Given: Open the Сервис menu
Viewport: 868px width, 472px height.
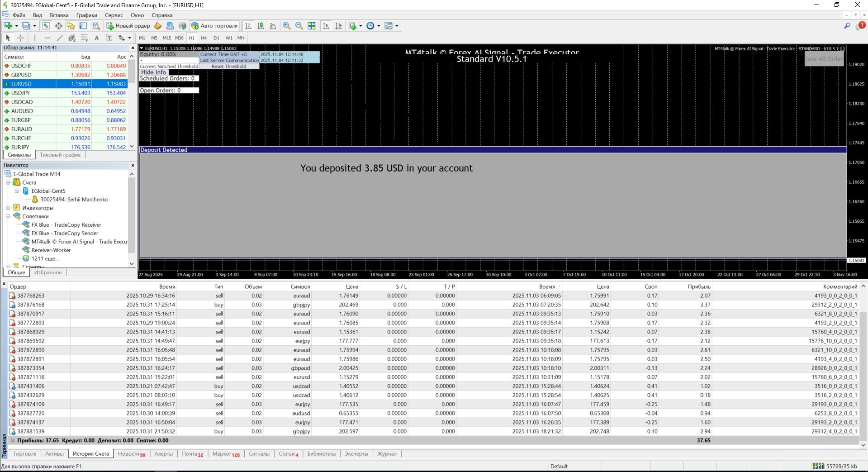Looking at the screenshot, I should point(114,15).
